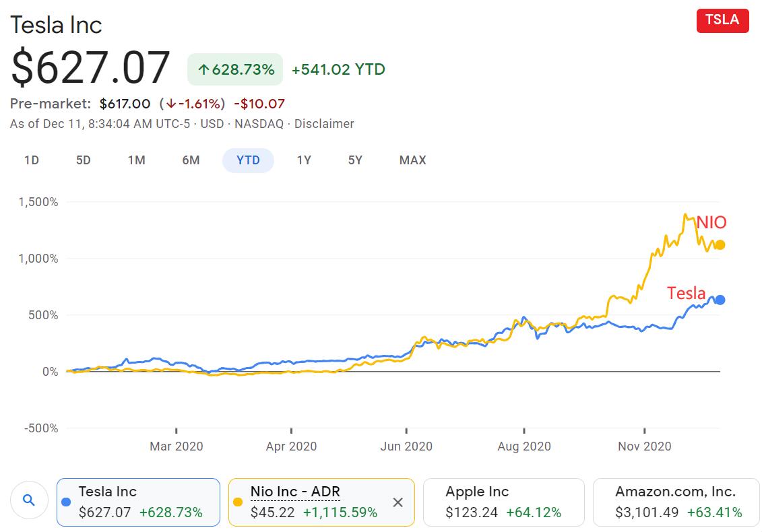
Task: Show the 6M chart range
Action: [191, 160]
